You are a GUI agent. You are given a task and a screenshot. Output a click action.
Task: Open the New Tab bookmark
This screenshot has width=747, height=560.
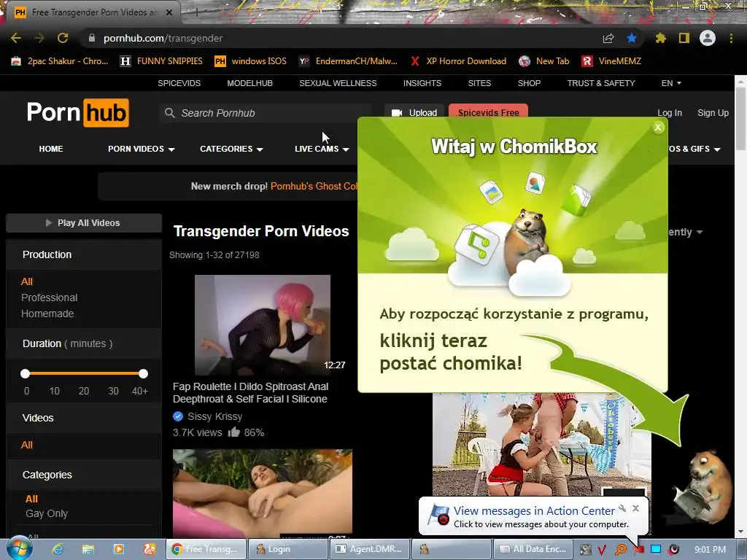544,61
